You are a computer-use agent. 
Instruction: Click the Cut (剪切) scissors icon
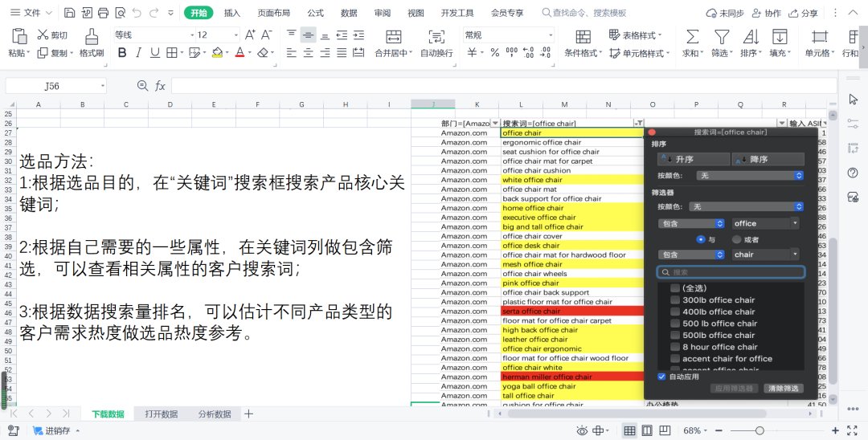coord(43,35)
